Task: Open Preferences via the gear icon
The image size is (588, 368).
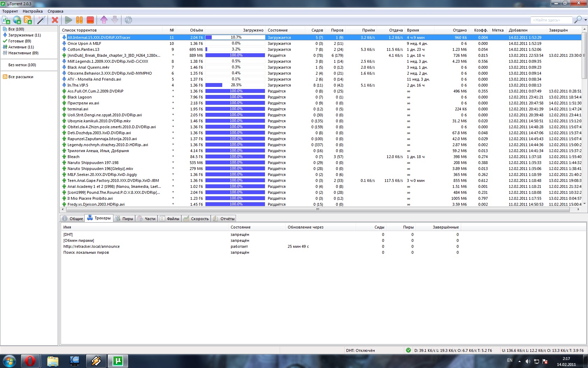Action: [128, 20]
